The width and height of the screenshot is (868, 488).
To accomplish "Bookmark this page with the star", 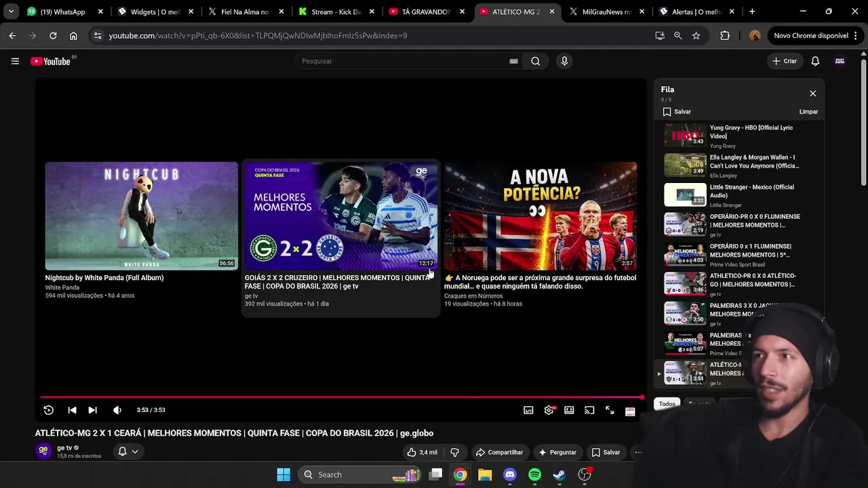I will (x=696, y=35).
